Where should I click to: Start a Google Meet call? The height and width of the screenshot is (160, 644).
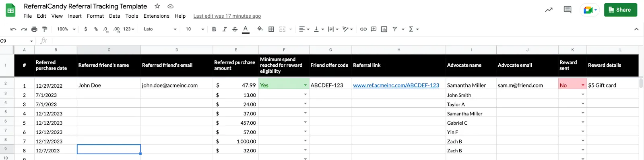pos(590,10)
